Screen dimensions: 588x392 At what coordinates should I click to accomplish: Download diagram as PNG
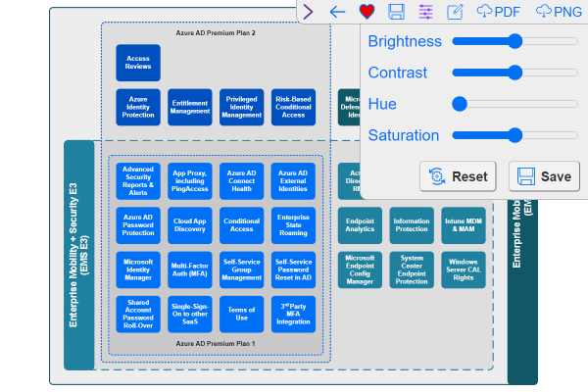point(559,12)
